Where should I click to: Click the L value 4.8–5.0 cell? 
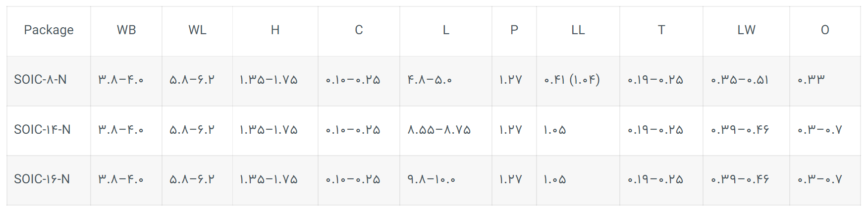pyautogui.click(x=430, y=80)
